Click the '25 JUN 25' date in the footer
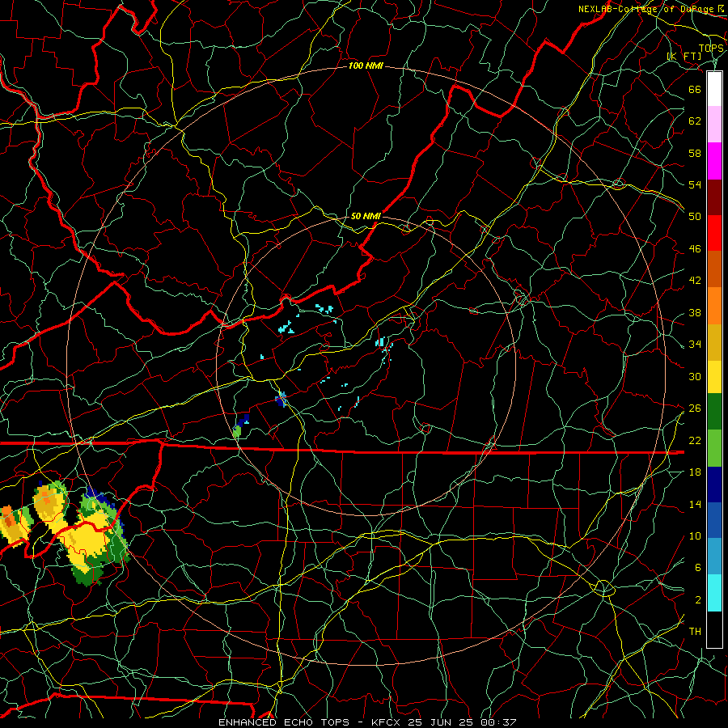The image size is (728, 728). pyautogui.click(x=441, y=722)
